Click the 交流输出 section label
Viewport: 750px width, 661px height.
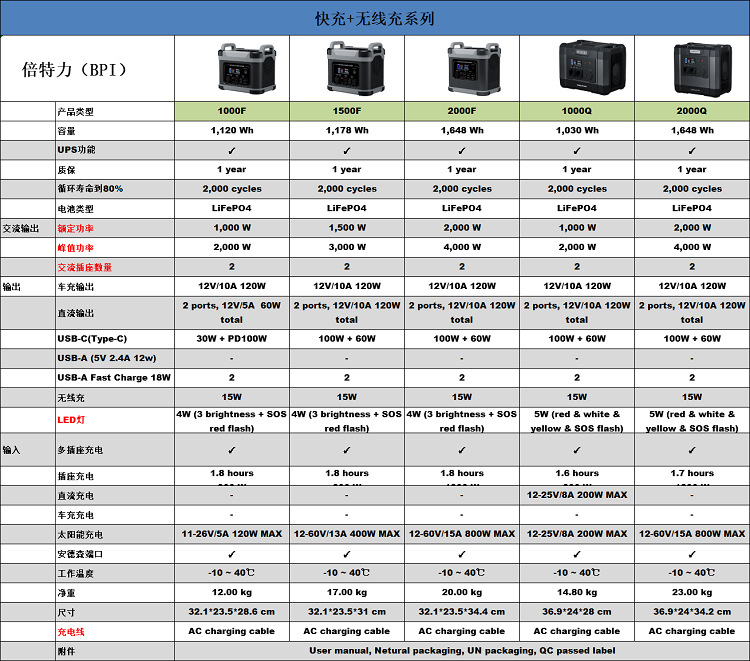coord(21,229)
